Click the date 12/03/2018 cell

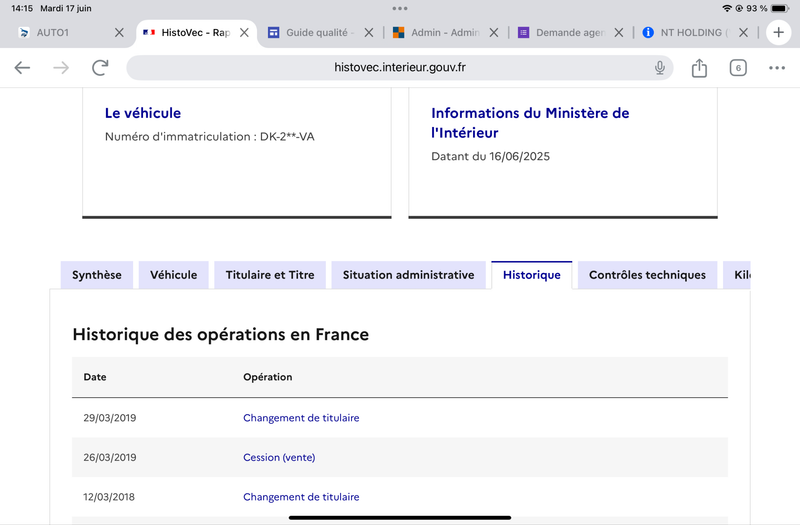coord(109,497)
